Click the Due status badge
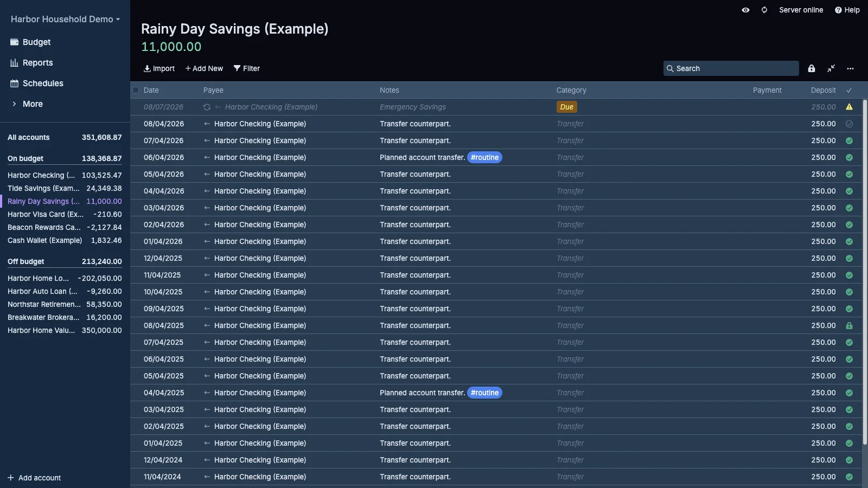This screenshot has width=868, height=488. (x=566, y=107)
